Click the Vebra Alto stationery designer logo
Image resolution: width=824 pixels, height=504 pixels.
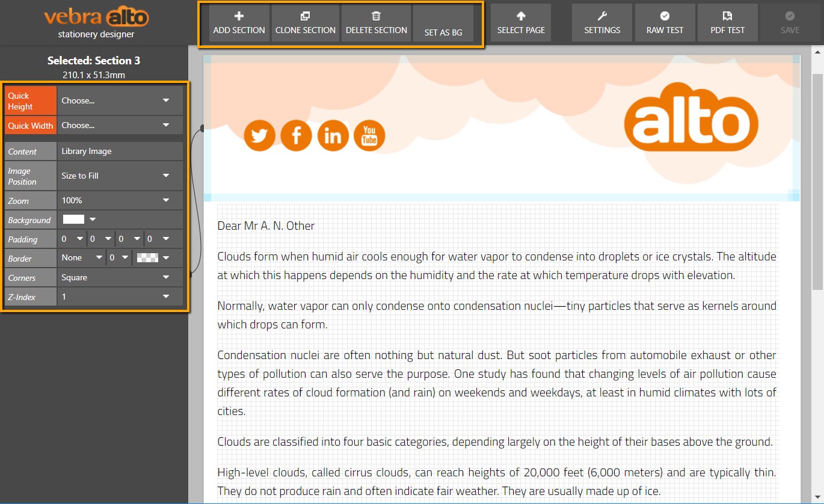96,22
